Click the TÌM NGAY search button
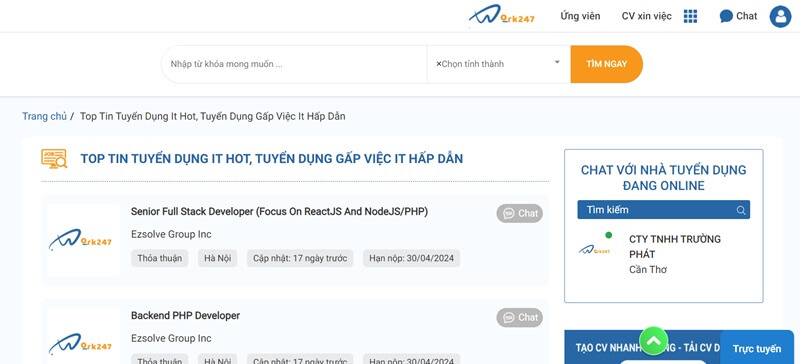800x364 pixels. coord(606,64)
